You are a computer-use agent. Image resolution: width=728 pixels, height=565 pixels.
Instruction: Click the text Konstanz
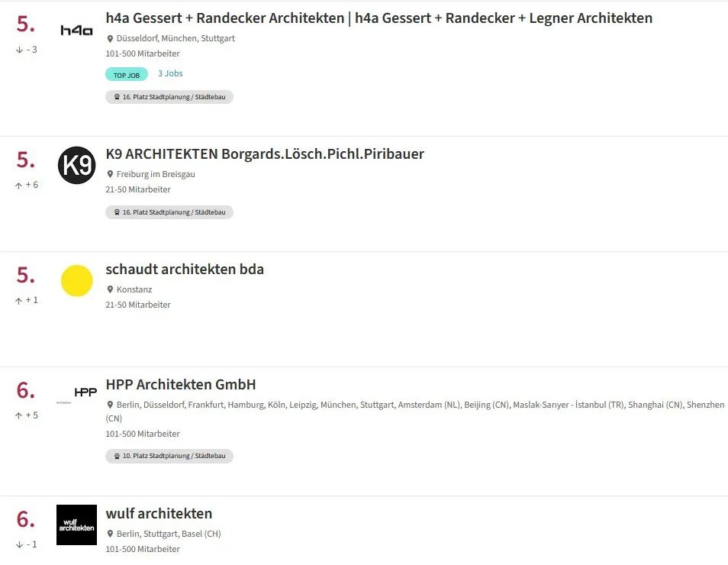pos(134,289)
